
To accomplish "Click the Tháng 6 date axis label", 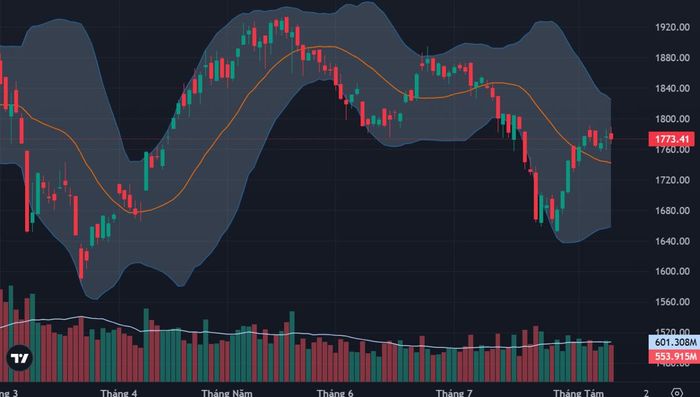I will (x=335, y=393).
